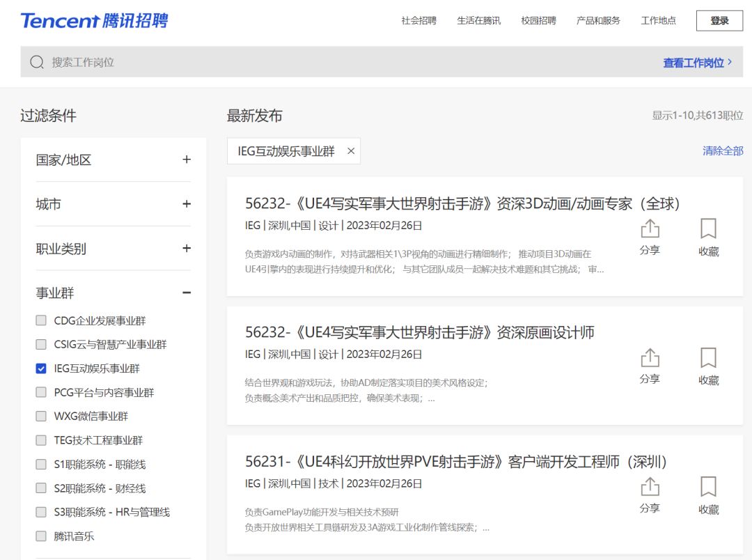Viewport: 752px width, 560px height.
Task: Click the 显示1-10,共613职位 result count
Action: (x=697, y=115)
